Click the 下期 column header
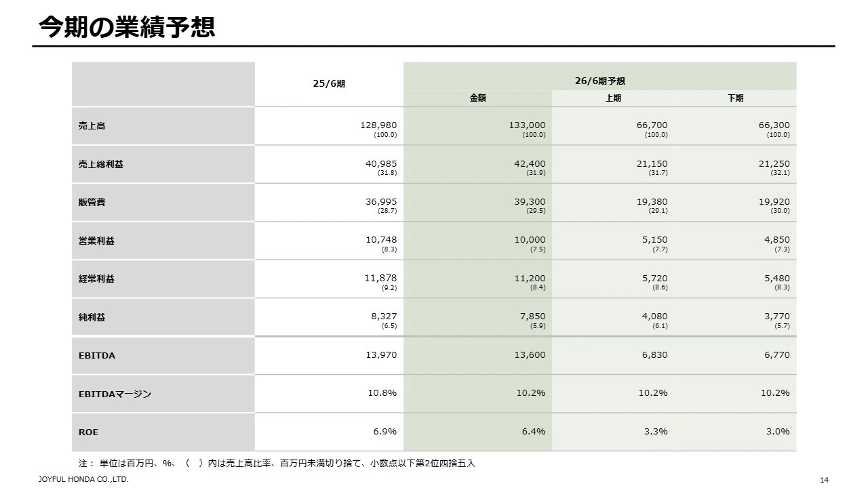The width and height of the screenshot is (868, 488). (x=735, y=98)
